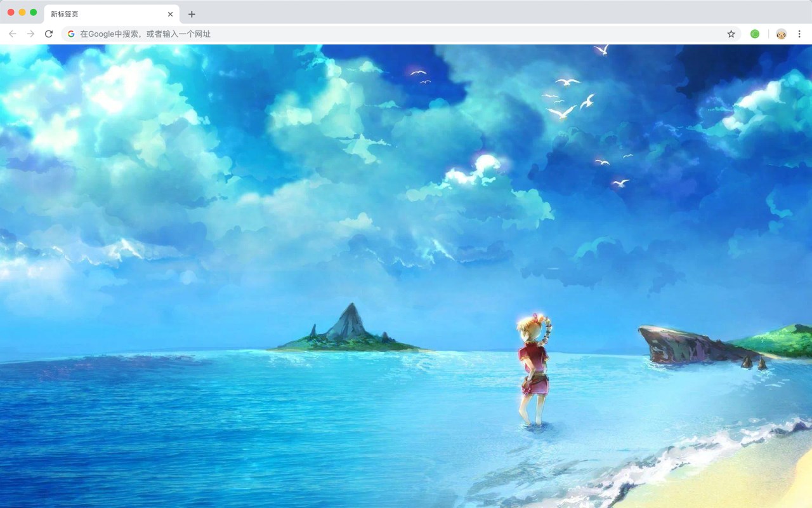This screenshot has height=508, width=812.
Task: Open the Chrome three-dot menu
Action: (800, 34)
